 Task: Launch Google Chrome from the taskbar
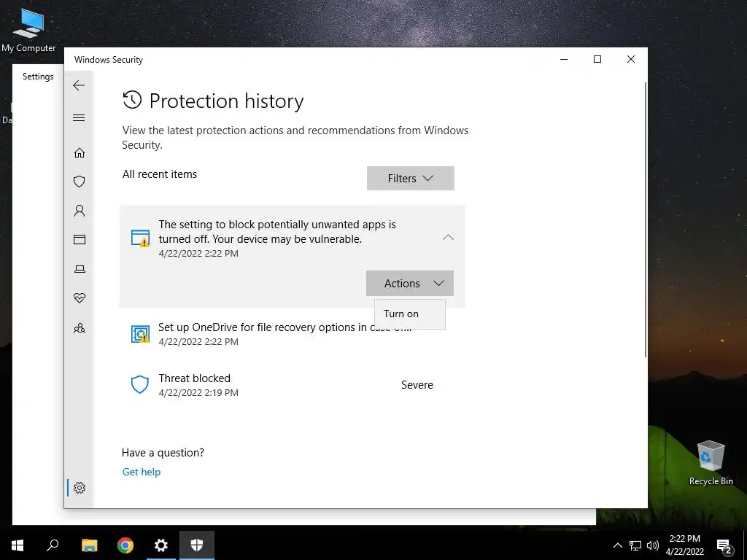[x=125, y=545]
